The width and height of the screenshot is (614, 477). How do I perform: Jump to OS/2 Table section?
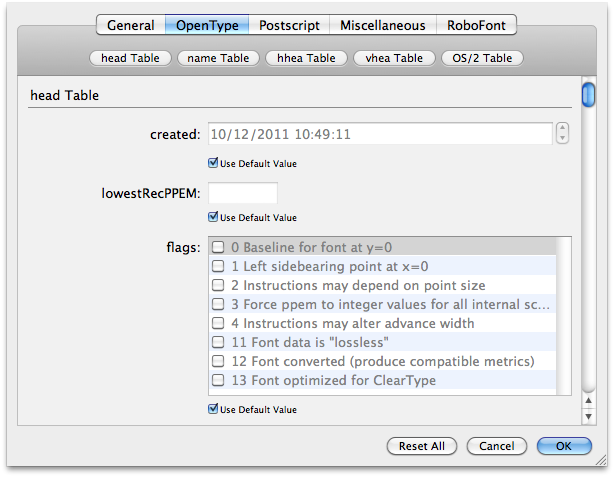(x=482, y=58)
